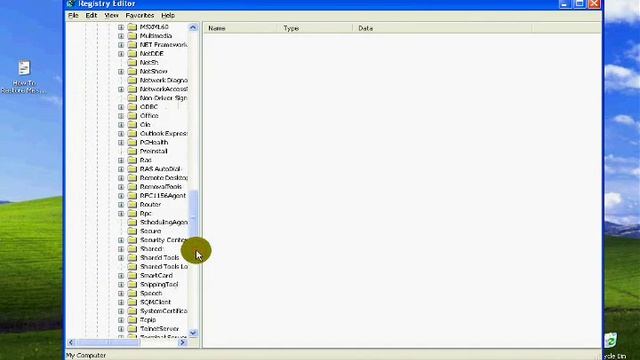
Task: Click the tree horizontal scroll right arrow
Action: coord(183,342)
